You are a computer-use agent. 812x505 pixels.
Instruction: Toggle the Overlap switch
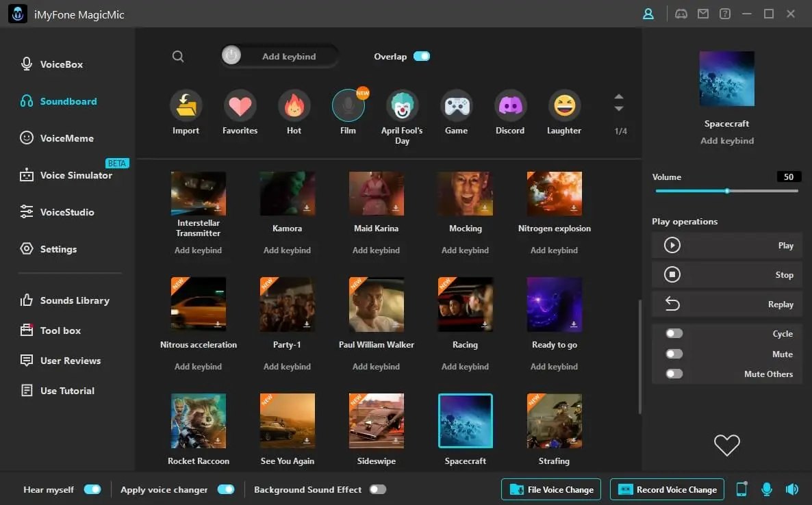[x=422, y=56]
